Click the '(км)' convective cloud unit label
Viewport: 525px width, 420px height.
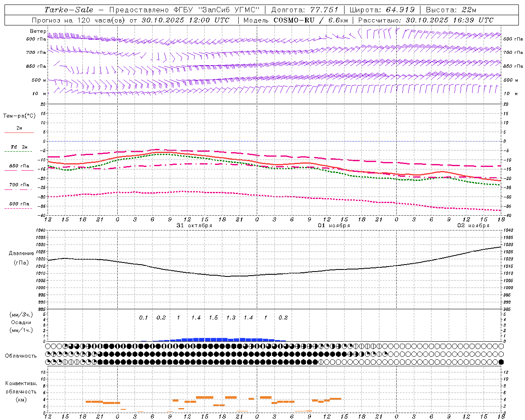point(21,399)
